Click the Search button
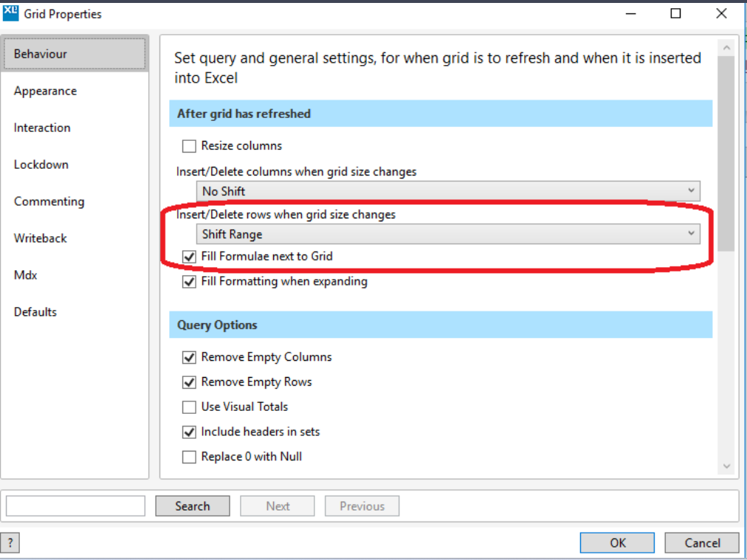The height and width of the screenshot is (560, 747). [193, 506]
